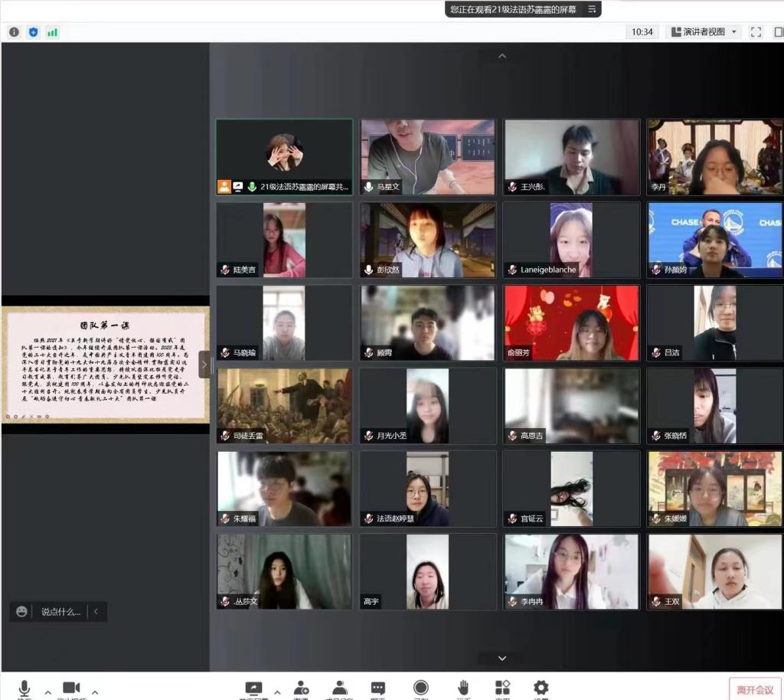Expand share screen options arrow
The image size is (784, 700).
tap(276, 691)
